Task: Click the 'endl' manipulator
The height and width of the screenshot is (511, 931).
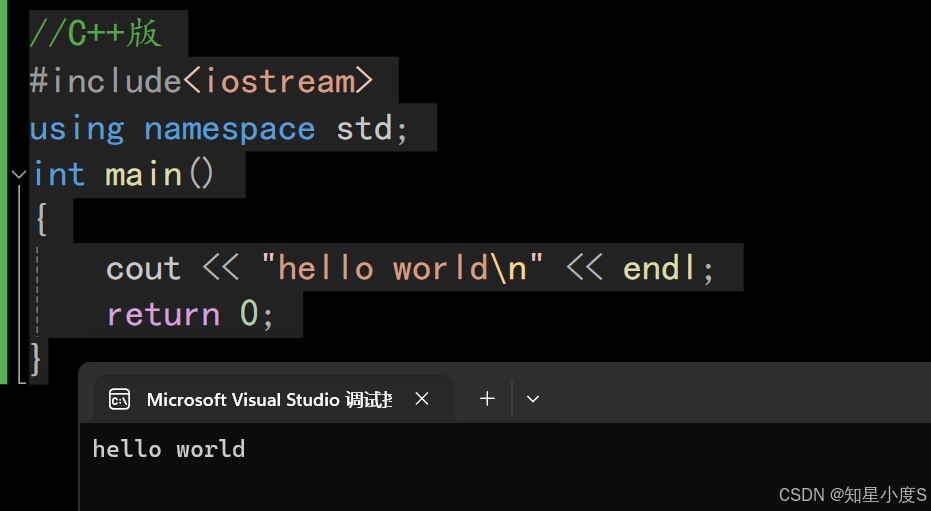Action: click(659, 268)
